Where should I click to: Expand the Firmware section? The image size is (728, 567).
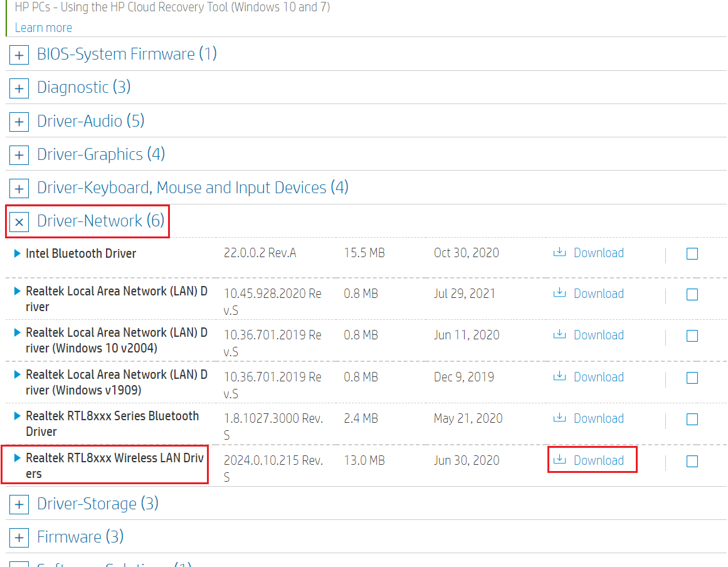click(x=19, y=537)
